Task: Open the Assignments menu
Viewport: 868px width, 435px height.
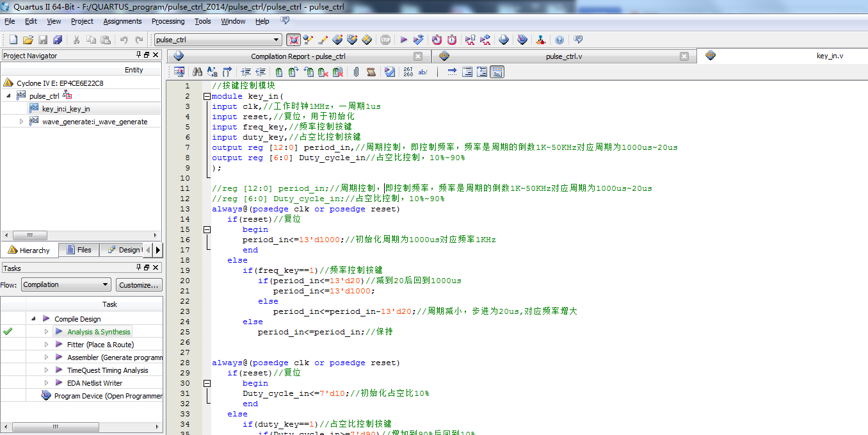Action: tap(122, 21)
